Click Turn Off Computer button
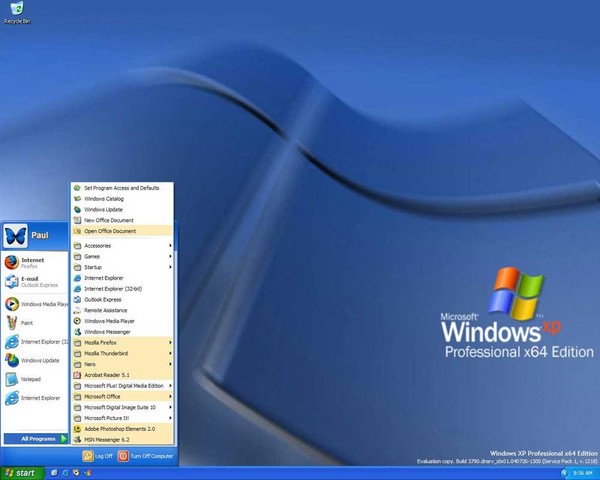600x480 pixels. 146,456
